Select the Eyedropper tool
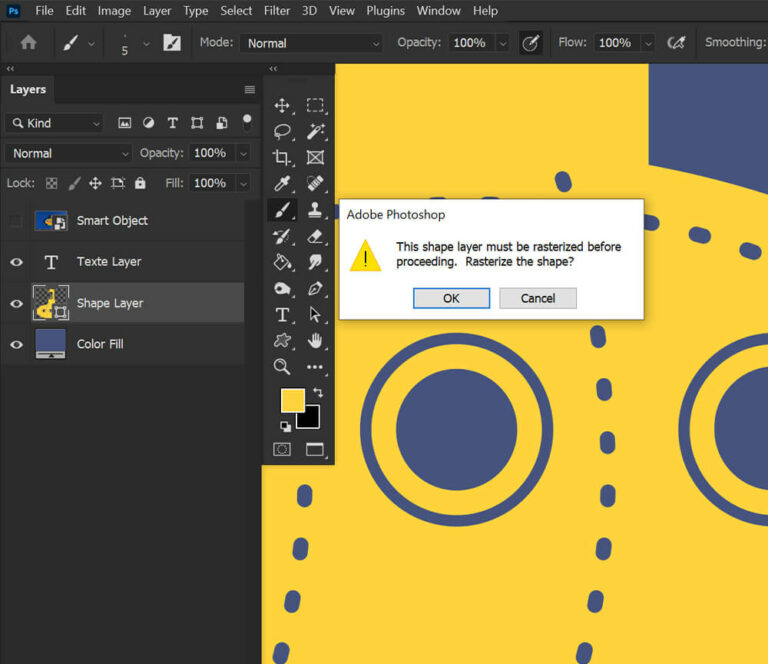 coord(282,184)
